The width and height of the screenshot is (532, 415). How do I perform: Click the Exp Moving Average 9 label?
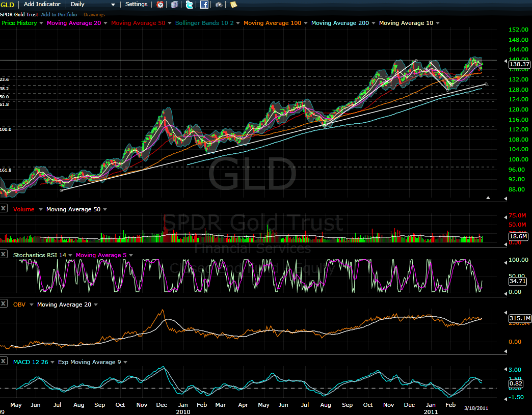pos(90,363)
